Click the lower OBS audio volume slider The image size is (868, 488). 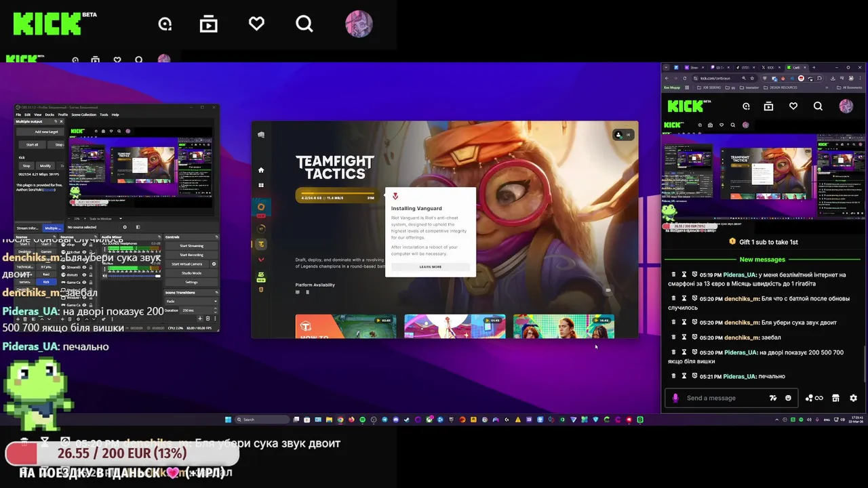134,276
